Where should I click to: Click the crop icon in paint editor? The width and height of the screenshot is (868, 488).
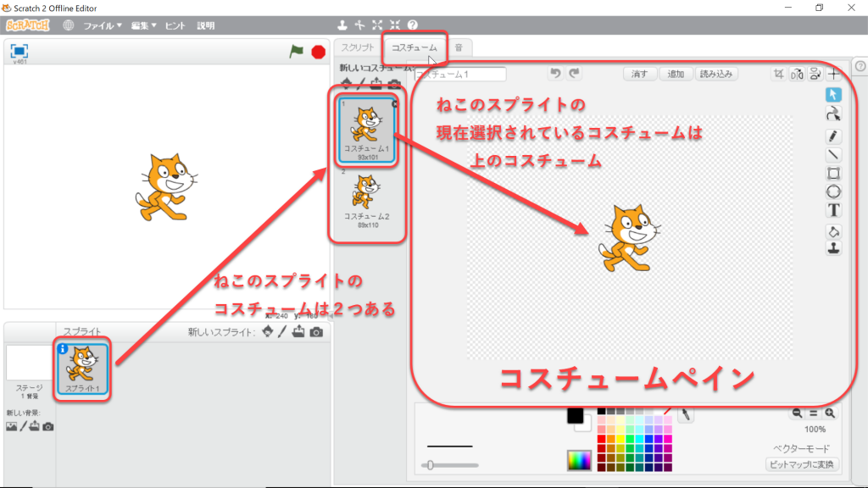779,74
